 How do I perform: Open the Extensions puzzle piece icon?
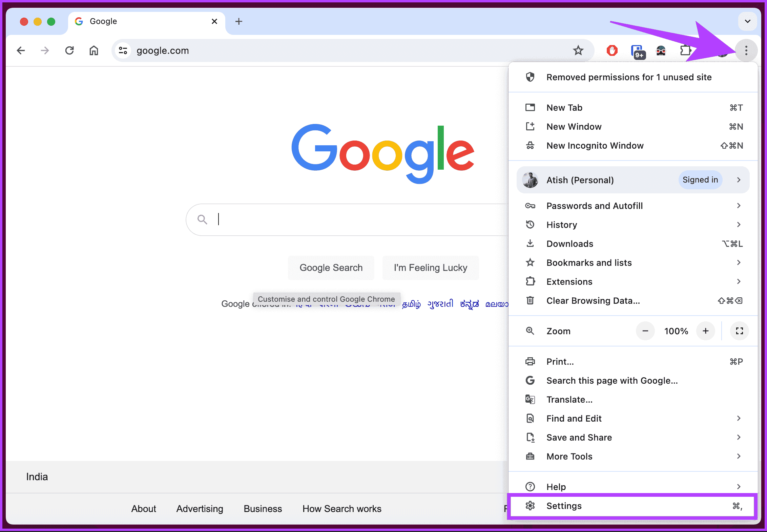[x=686, y=51]
